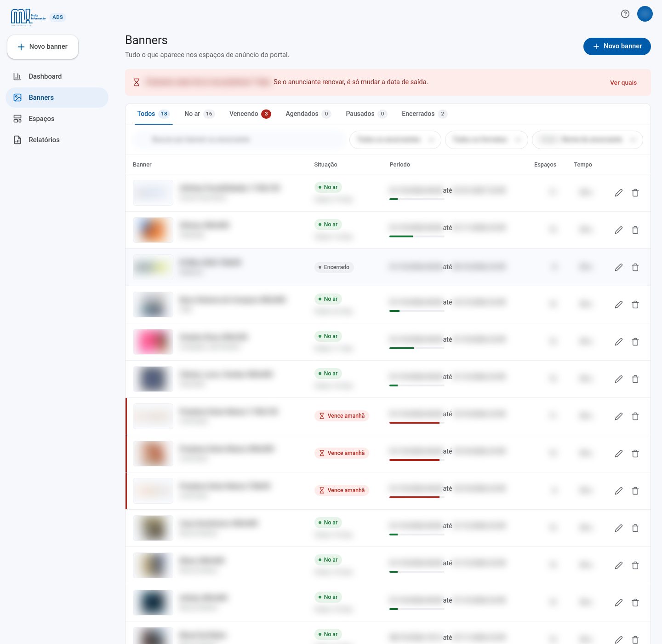Open the filter dropdown beside the search field
Viewport: 662px width, 644px height.
pyautogui.click(x=395, y=140)
